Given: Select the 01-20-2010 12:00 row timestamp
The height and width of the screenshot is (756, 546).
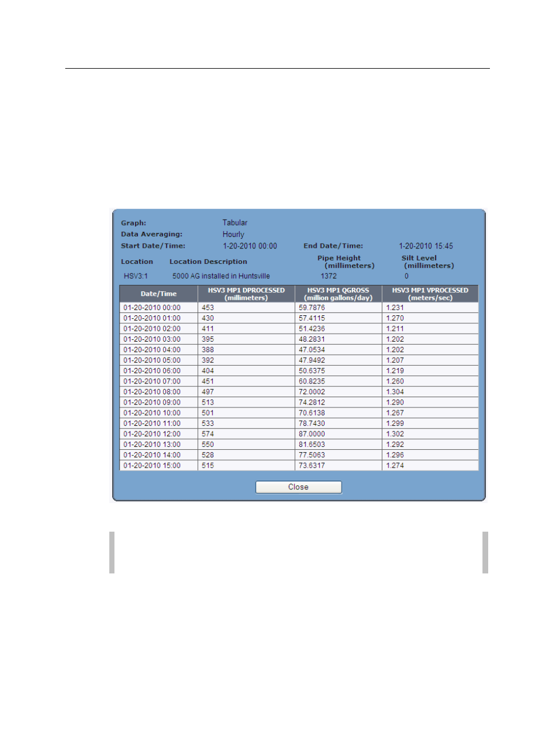Looking at the screenshot, I should click(152, 434).
